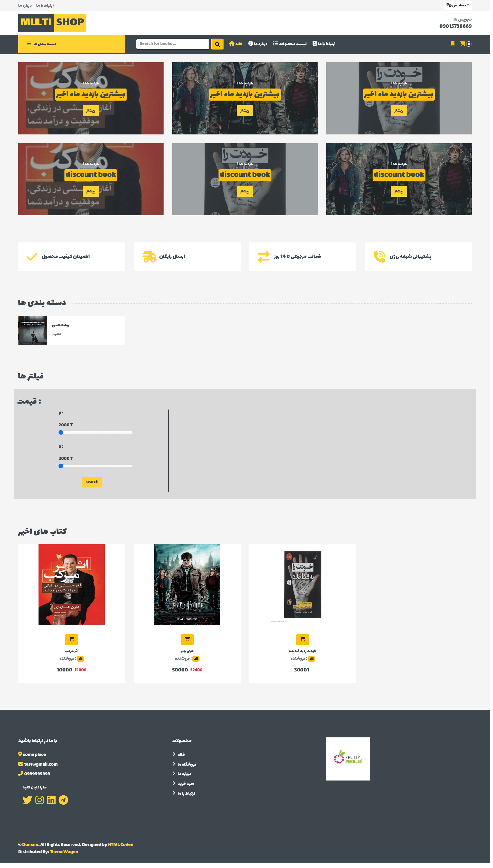Open the HTML Codex footer link
This screenshot has width=493, height=868.
[121, 849]
